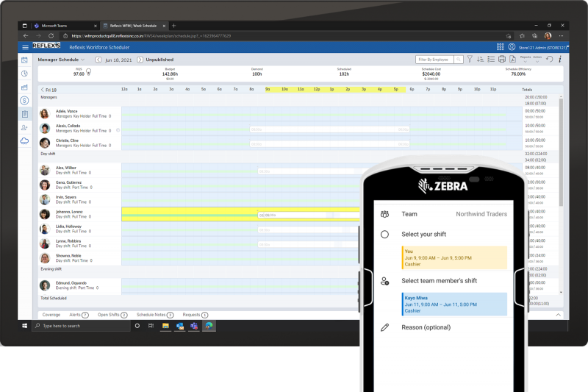Print the schedule with the printer icon
588x392 pixels.
point(502,60)
